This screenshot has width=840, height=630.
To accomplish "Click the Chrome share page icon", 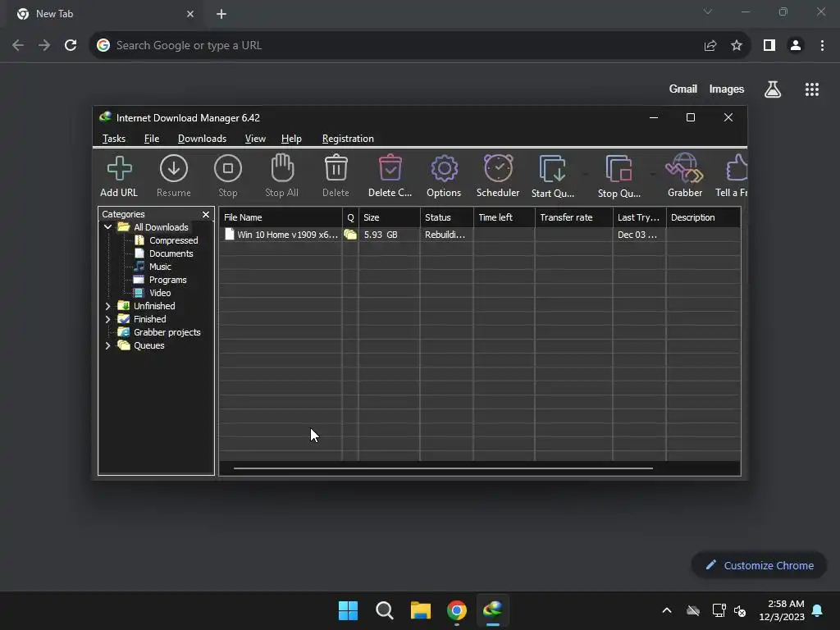I will [710, 46].
